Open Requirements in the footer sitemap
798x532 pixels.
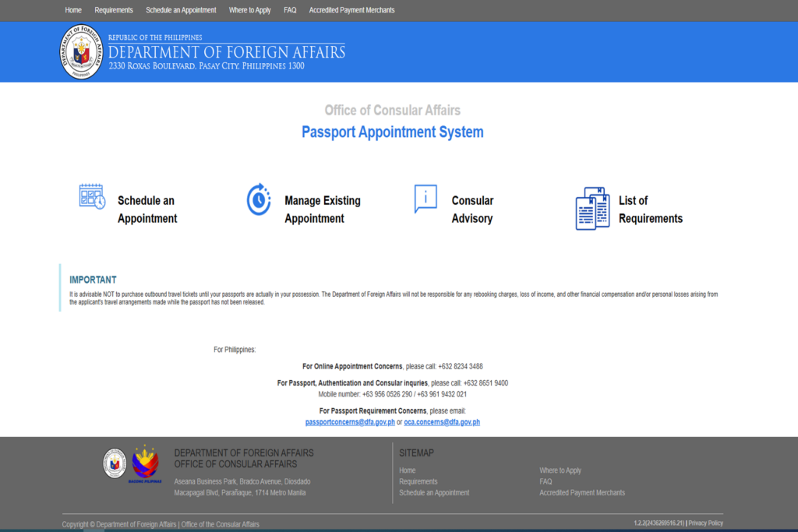418,481
